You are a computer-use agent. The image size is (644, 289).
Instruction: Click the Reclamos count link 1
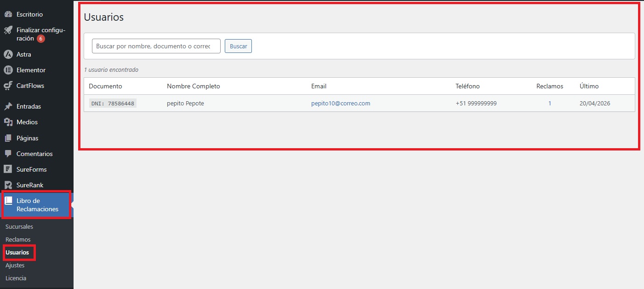click(550, 103)
